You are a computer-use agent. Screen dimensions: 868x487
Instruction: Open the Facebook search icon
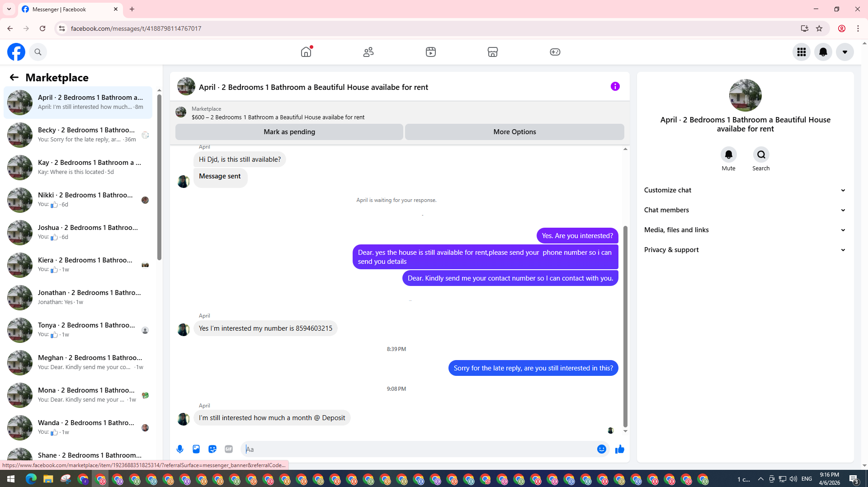(38, 52)
